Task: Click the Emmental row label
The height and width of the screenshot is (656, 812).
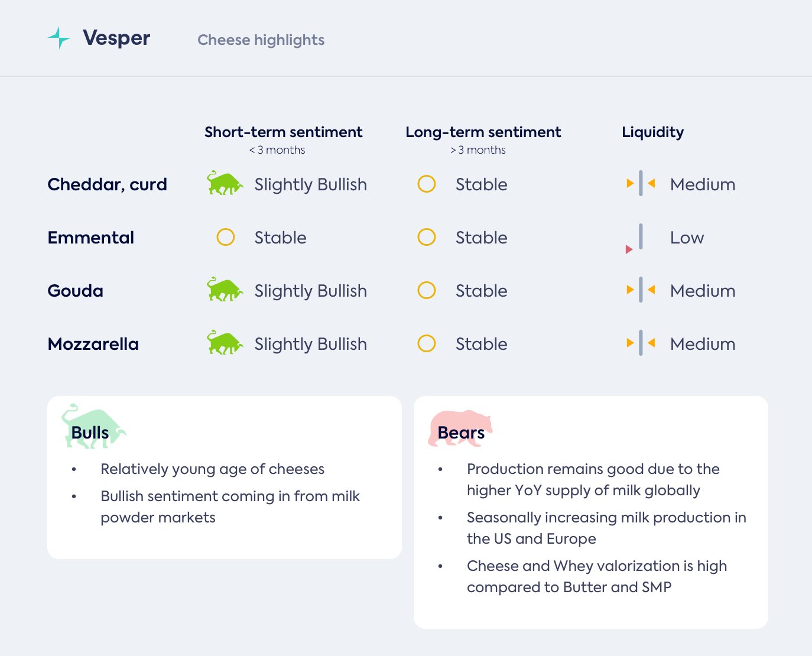Action: (x=91, y=238)
